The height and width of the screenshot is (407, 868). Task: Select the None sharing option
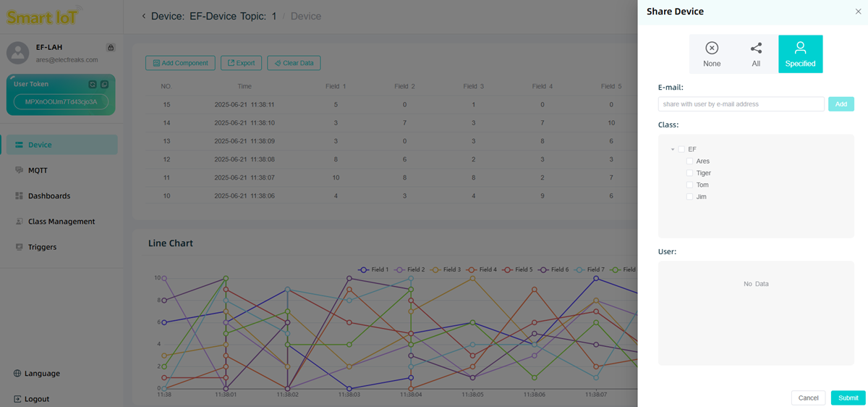click(712, 54)
